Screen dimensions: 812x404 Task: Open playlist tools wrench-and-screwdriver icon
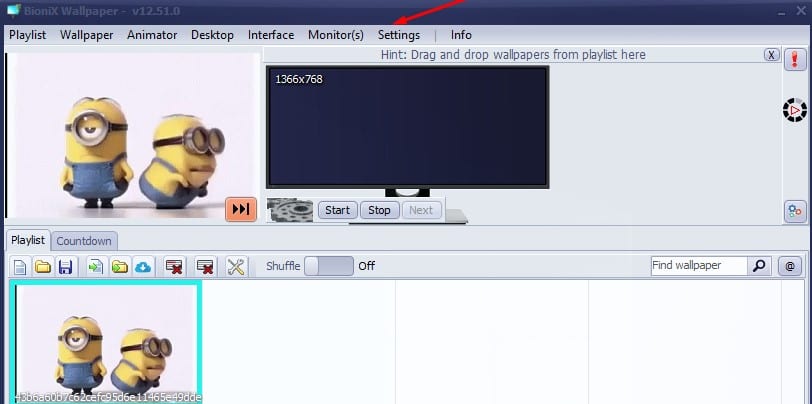pyautogui.click(x=236, y=267)
